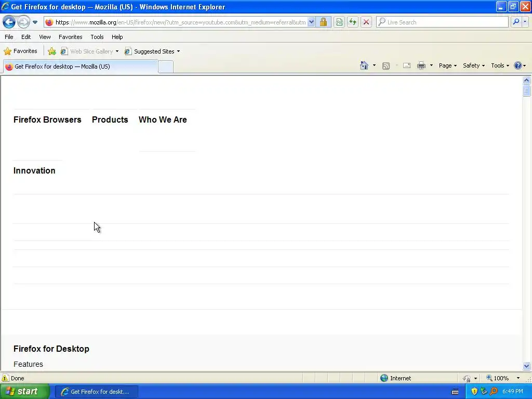Open the Tools menu in menu bar

(x=97, y=37)
